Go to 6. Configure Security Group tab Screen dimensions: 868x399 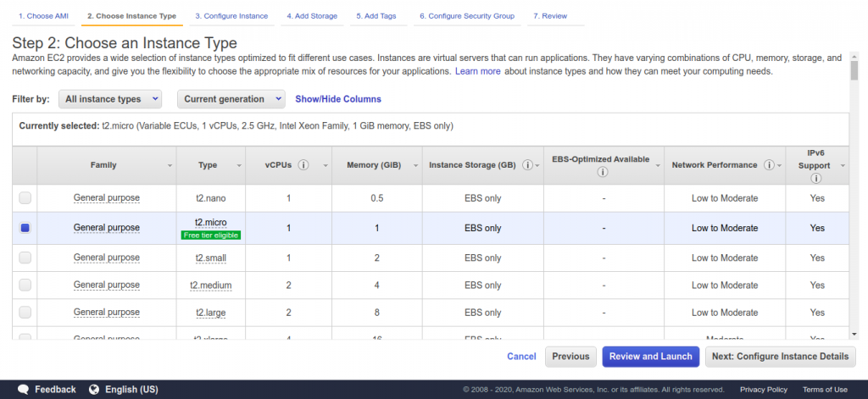[467, 16]
